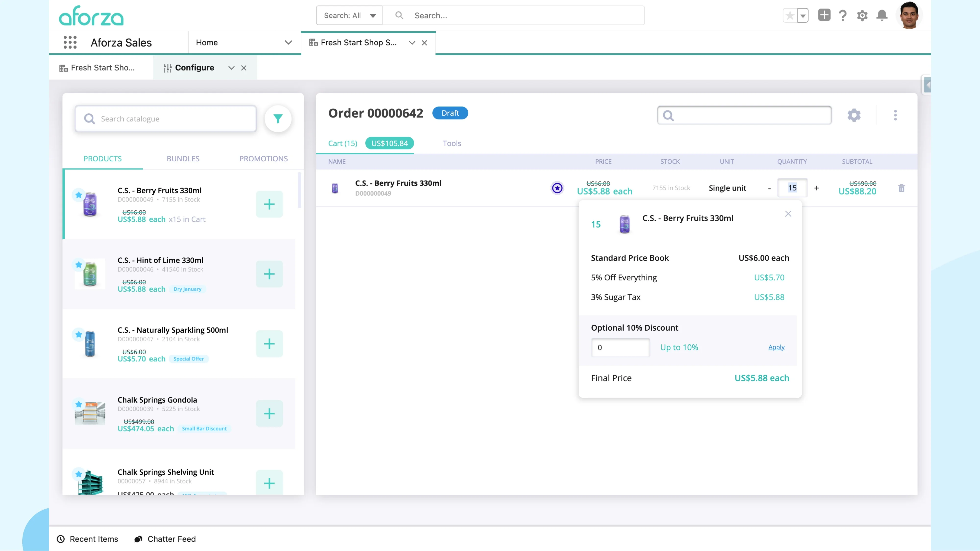
Task: Open the Help question mark icon
Action: [x=843, y=16]
